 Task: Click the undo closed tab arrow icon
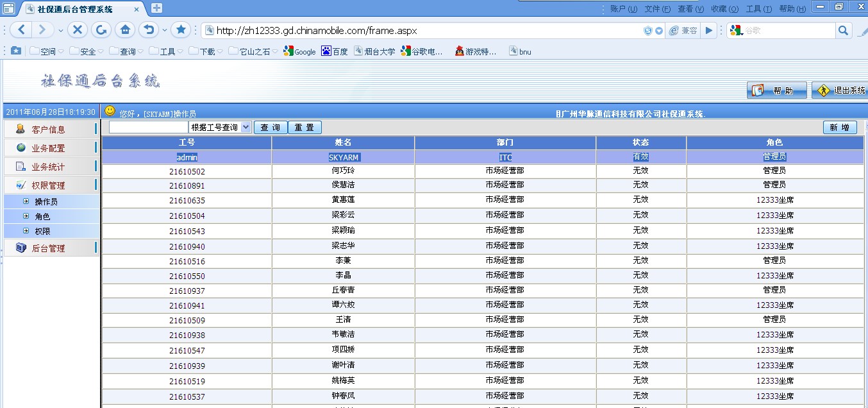pyautogui.click(x=148, y=30)
